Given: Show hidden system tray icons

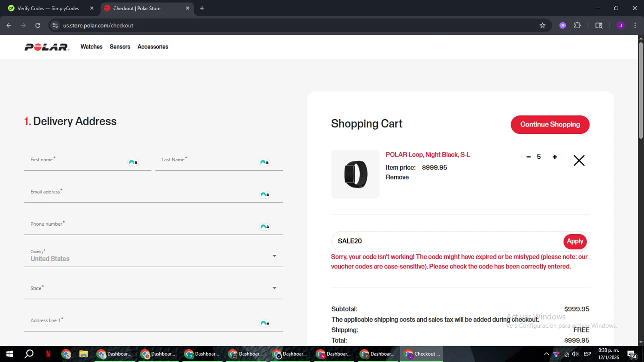Looking at the screenshot, I should point(546,354).
